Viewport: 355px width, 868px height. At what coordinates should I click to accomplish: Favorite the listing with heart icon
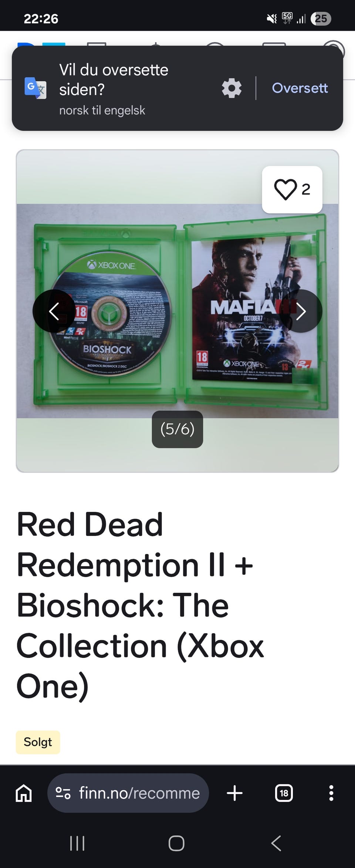[292, 189]
